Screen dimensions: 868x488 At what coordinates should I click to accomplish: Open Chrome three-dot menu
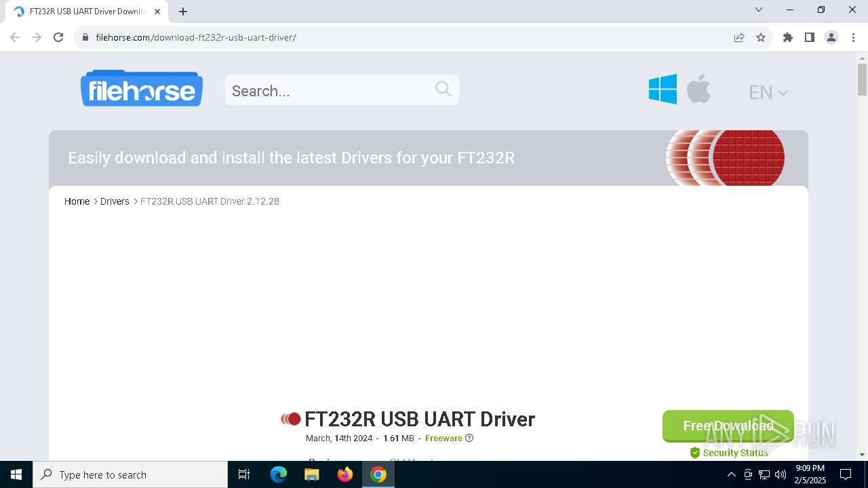point(852,37)
